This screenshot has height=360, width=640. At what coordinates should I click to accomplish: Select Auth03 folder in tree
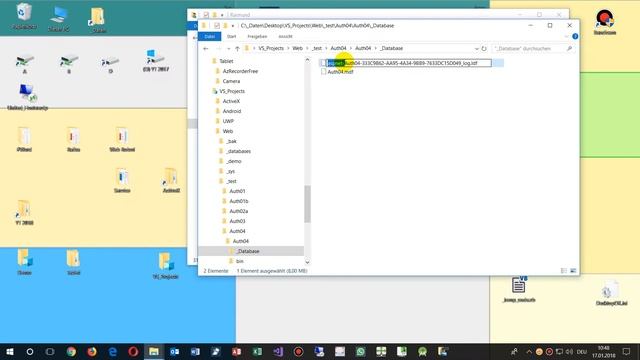pos(237,221)
